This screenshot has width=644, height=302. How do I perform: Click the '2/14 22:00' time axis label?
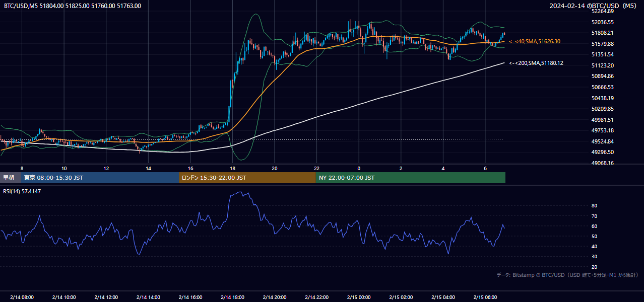tap(316, 297)
